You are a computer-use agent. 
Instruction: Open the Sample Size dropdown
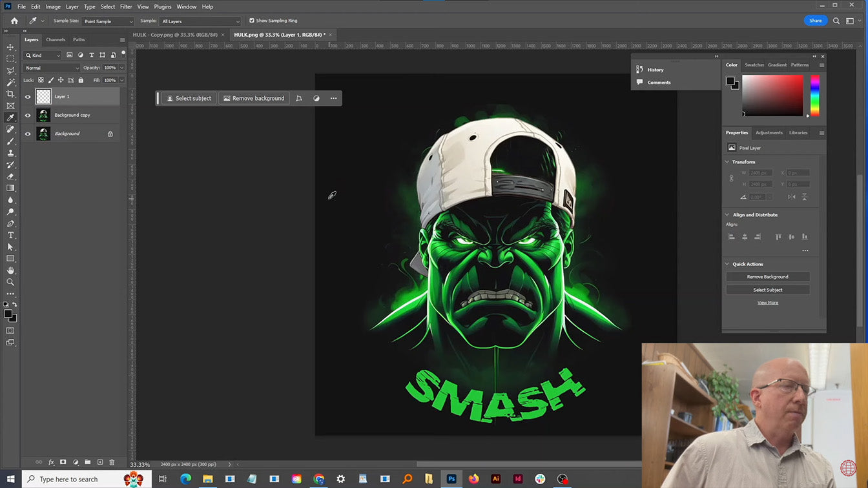108,21
